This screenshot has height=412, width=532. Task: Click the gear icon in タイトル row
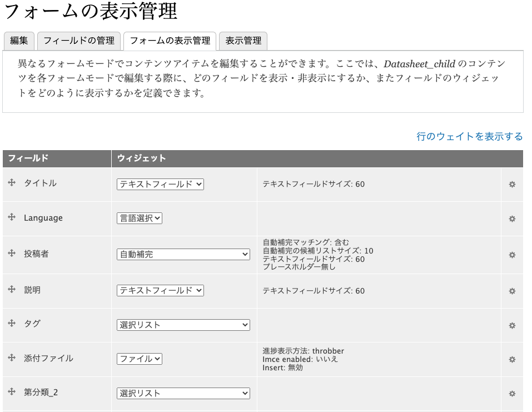[x=512, y=184]
